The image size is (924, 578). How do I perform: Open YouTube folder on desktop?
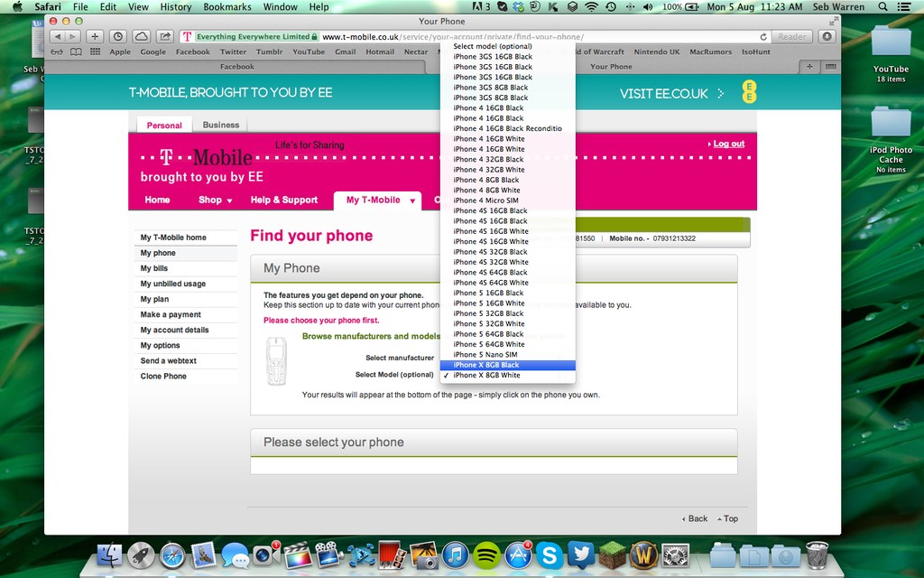pos(891,53)
